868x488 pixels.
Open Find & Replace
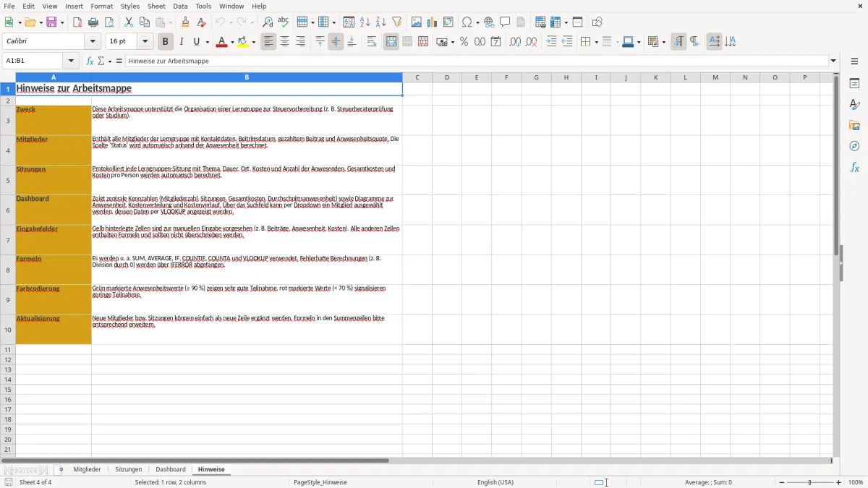(268, 22)
